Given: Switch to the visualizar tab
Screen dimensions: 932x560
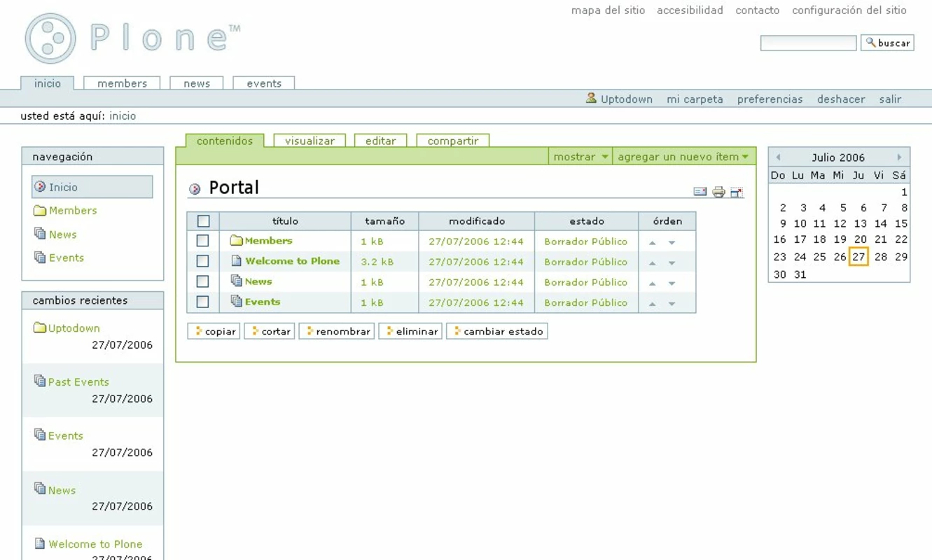Looking at the screenshot, I should [x=309, y=141].
